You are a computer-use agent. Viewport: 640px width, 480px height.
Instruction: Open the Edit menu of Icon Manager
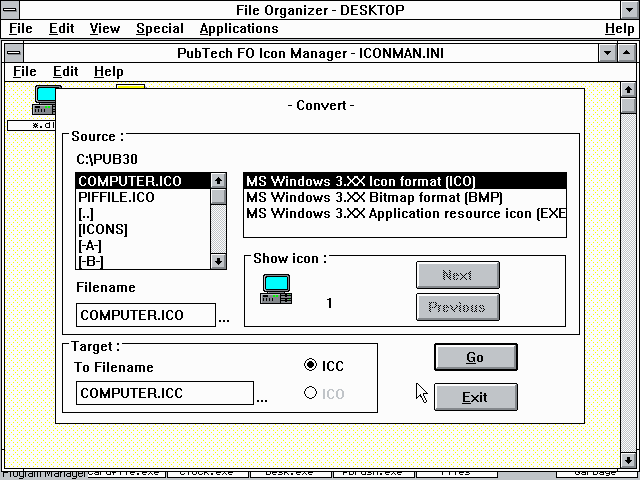coord(66,71)
